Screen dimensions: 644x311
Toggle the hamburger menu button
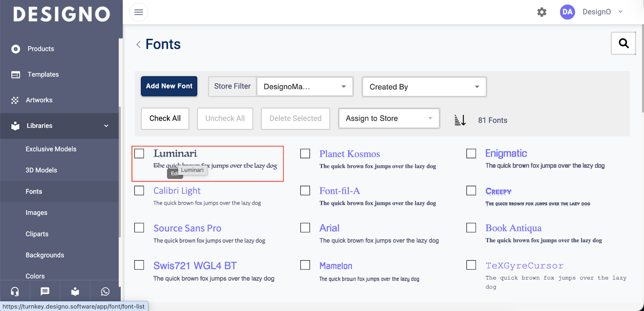coord(138,12)
